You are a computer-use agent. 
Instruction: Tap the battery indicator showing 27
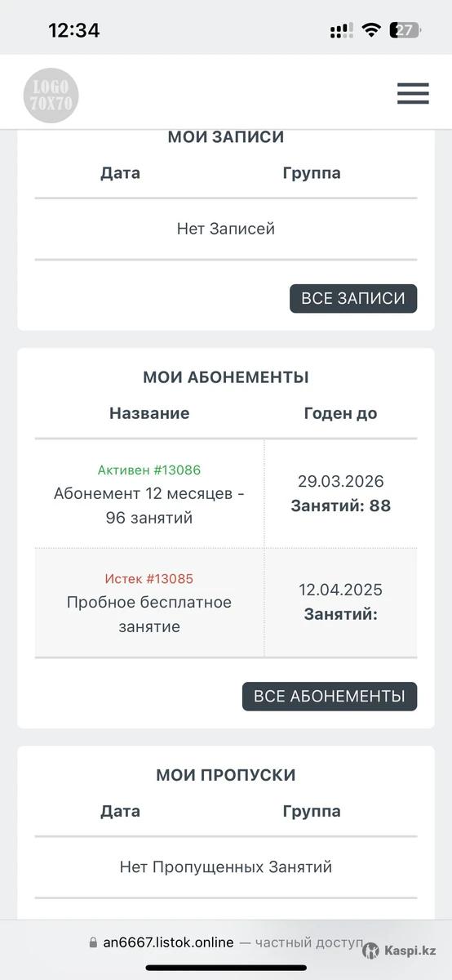[406, 30]
